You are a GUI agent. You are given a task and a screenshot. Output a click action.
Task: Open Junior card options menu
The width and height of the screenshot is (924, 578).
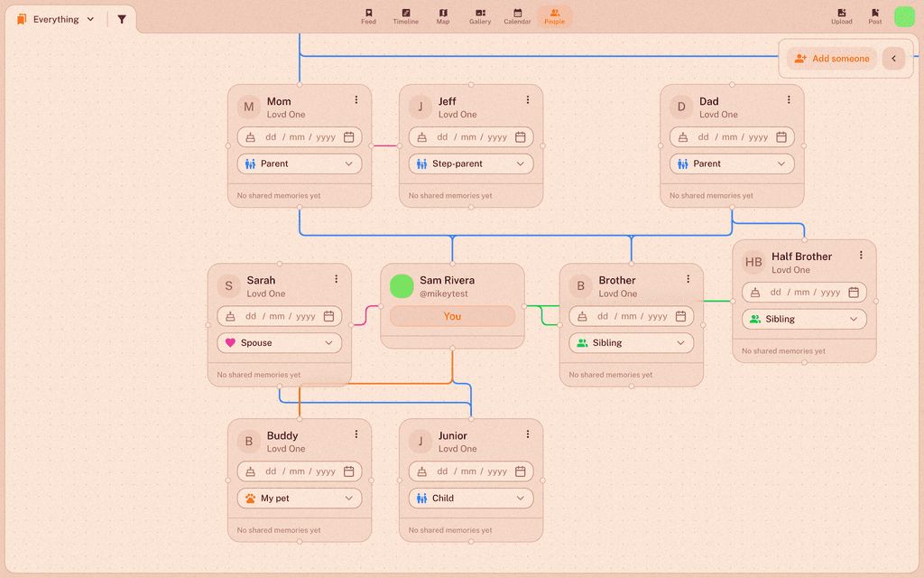tap(528, 434)
